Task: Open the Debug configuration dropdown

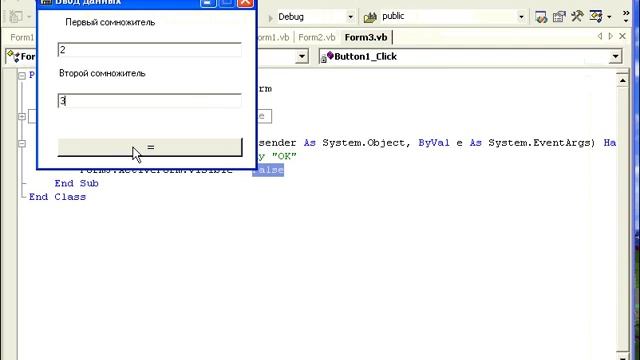Action: click(350, 17)
